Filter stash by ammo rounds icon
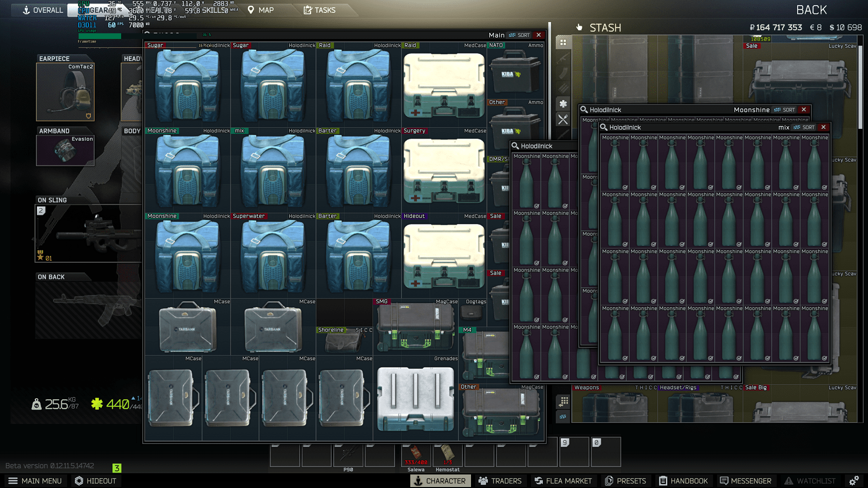Viewport: 868px width, 488px height. coord(563,89)
